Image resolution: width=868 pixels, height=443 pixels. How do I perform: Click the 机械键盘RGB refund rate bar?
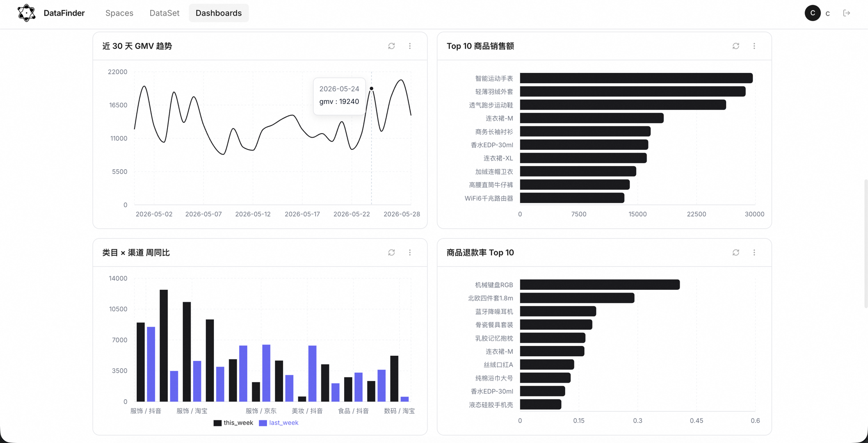600,285
